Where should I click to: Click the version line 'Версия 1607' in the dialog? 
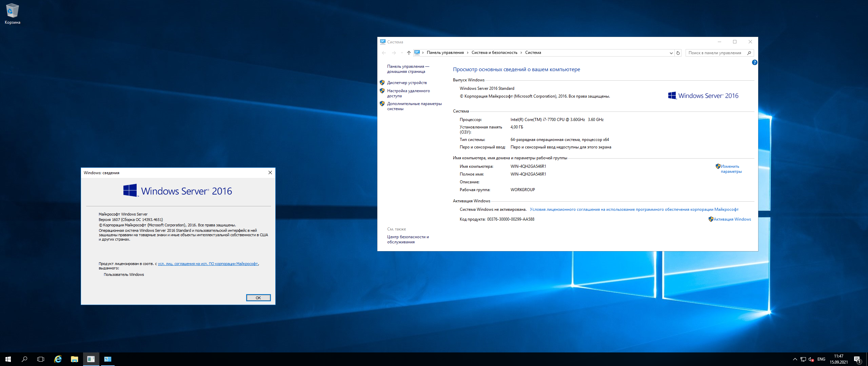click(x=131, y=220)
